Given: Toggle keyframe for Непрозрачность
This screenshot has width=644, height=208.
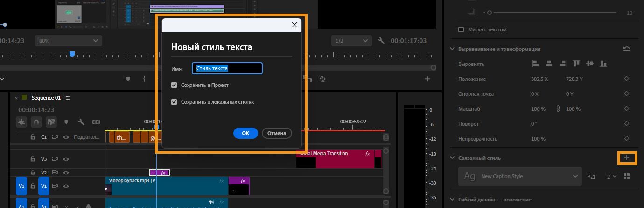Looking at the screenshot, I should (x=627, y=139).
